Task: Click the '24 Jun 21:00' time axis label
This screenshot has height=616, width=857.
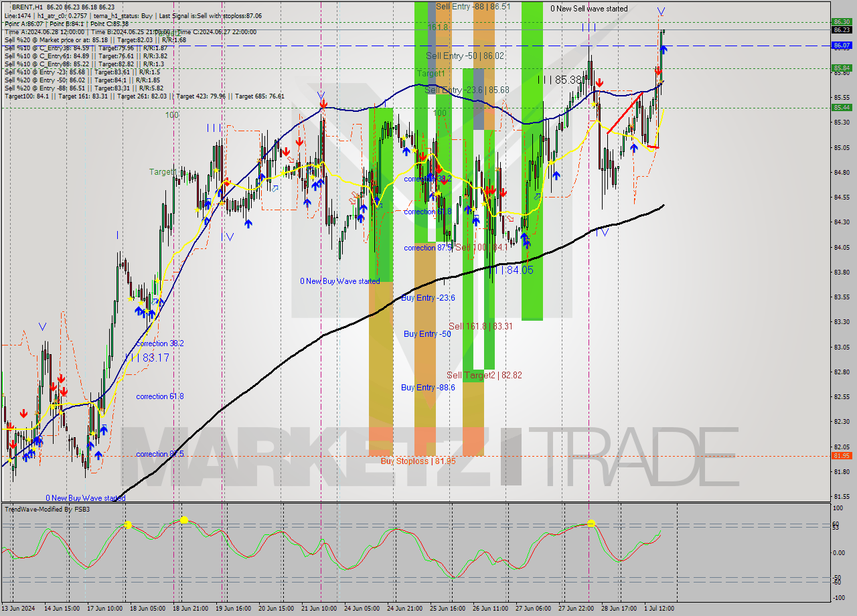Action: (404, 609)
